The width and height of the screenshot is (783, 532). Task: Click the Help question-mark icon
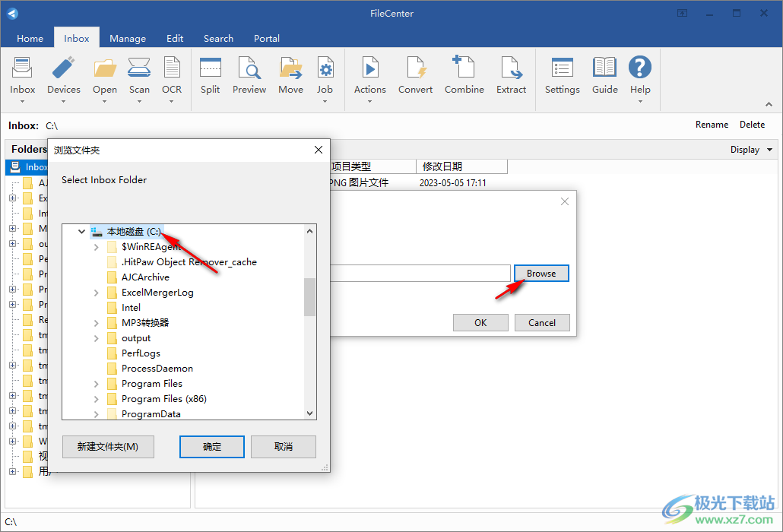(639, 68)
